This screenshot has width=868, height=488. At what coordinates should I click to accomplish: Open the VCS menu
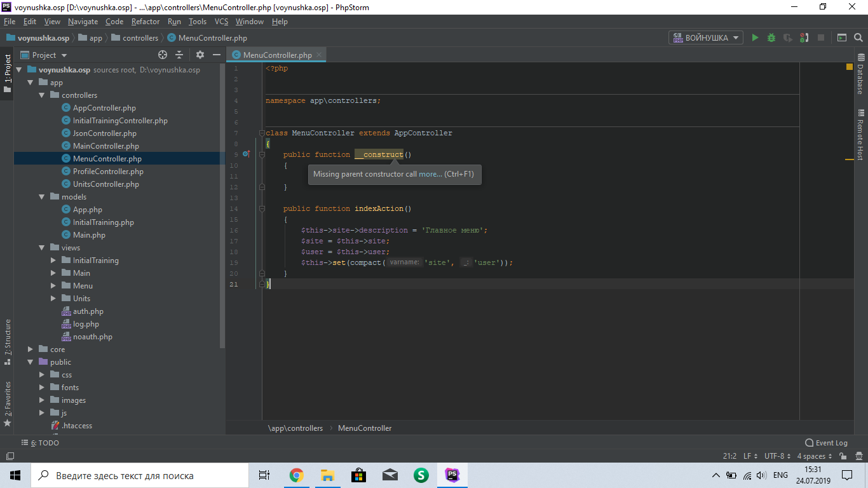click(x=221, y=22)
